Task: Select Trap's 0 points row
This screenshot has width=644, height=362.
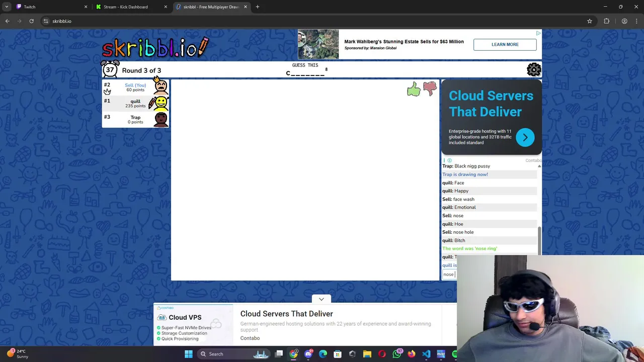Action: [x=135, y=119]
